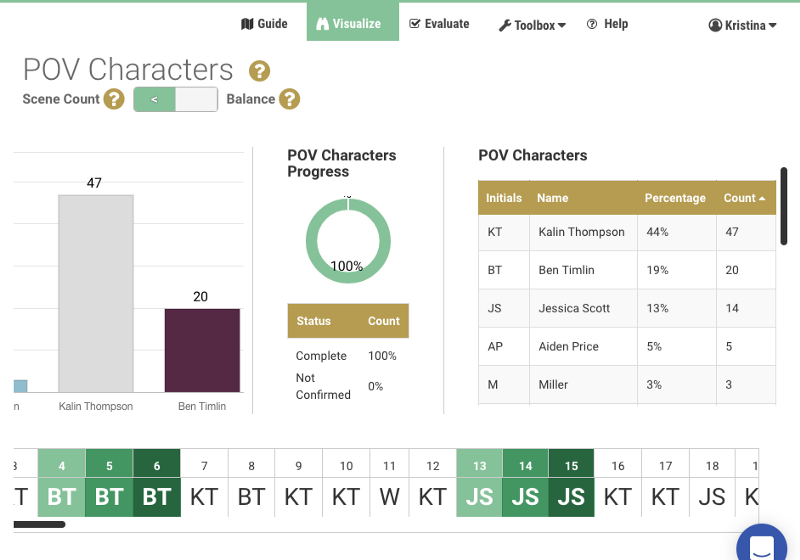Click the user avatar icon for Kristina

[x=715, y=25]
